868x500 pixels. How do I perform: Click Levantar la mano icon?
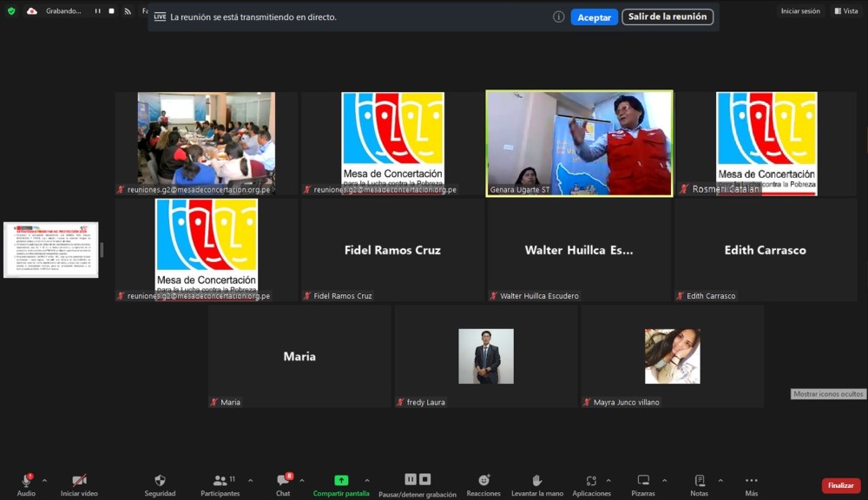pos(537,480)
